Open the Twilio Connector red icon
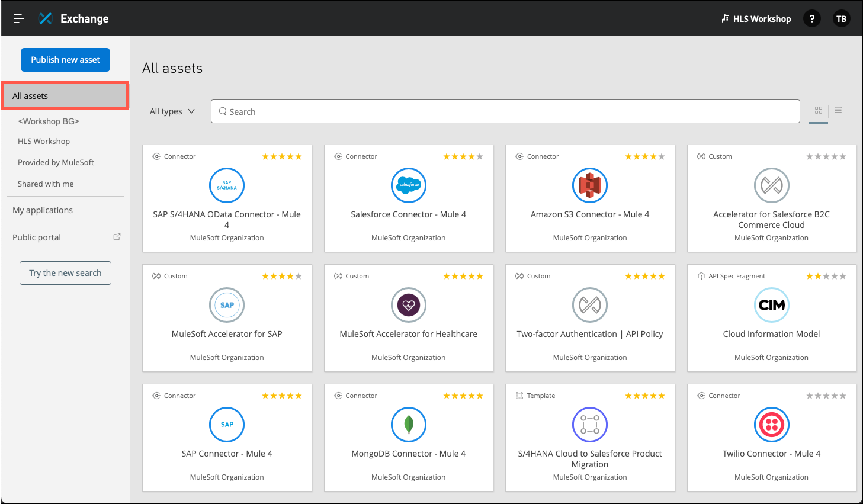The height and width of the screenshot is (504, 863). [772, 425]
